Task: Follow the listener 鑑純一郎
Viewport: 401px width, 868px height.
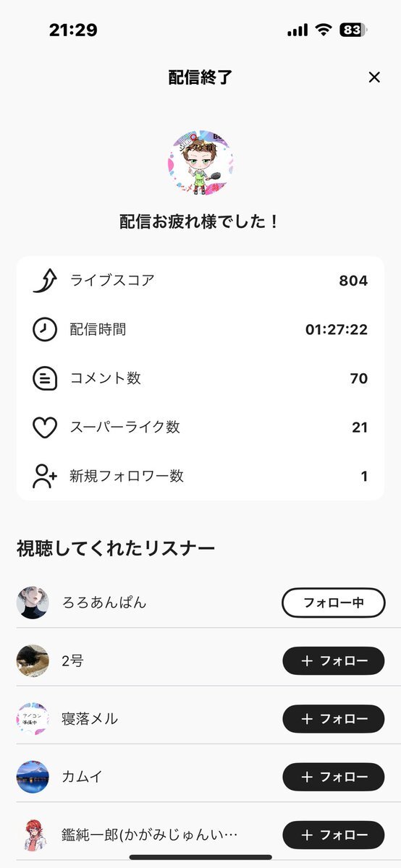Action: (333, 835)
